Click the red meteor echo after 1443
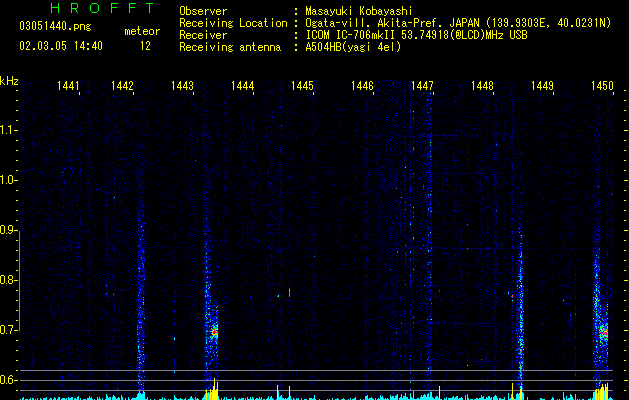The image size is (629, 400). click(215, 332)
